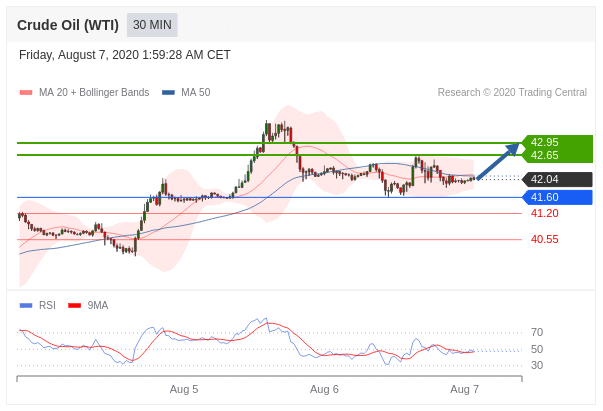Image resolution: width=603 pixels, height=411 pixels.
Task: Click the red MA 20 Bollinger Bands swatch
Action: [x=26, y=93]
